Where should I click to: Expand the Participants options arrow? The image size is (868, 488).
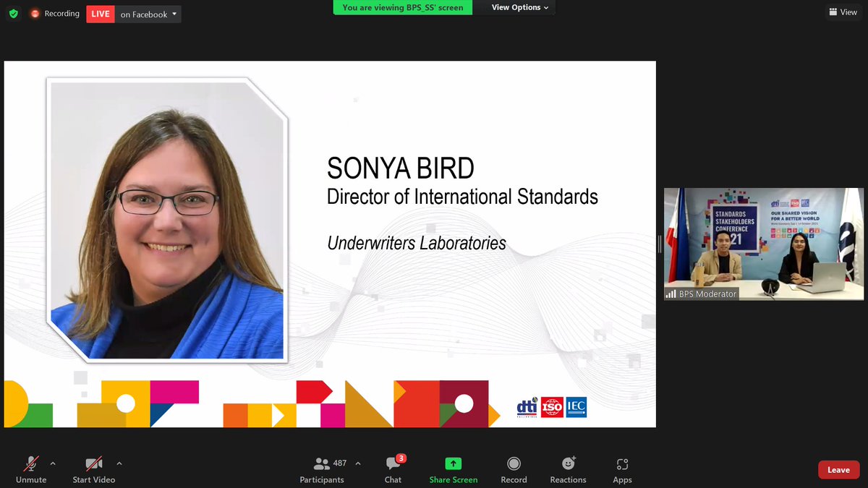point(358,463)
